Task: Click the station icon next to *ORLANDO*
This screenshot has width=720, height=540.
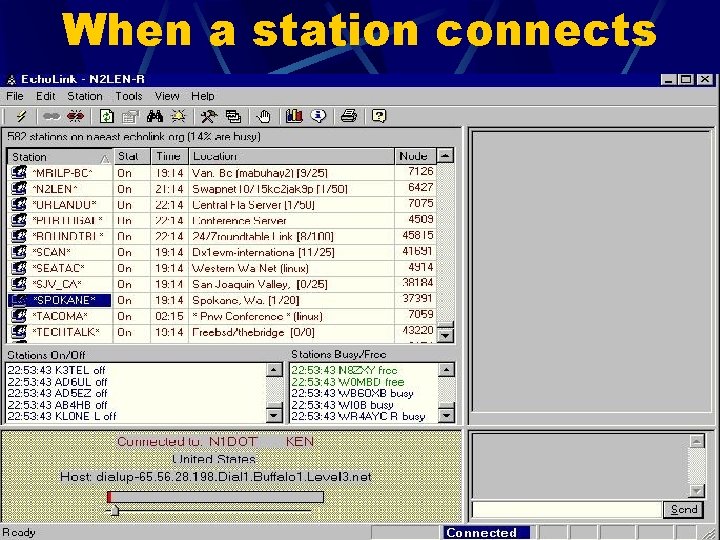Action: 19,204
